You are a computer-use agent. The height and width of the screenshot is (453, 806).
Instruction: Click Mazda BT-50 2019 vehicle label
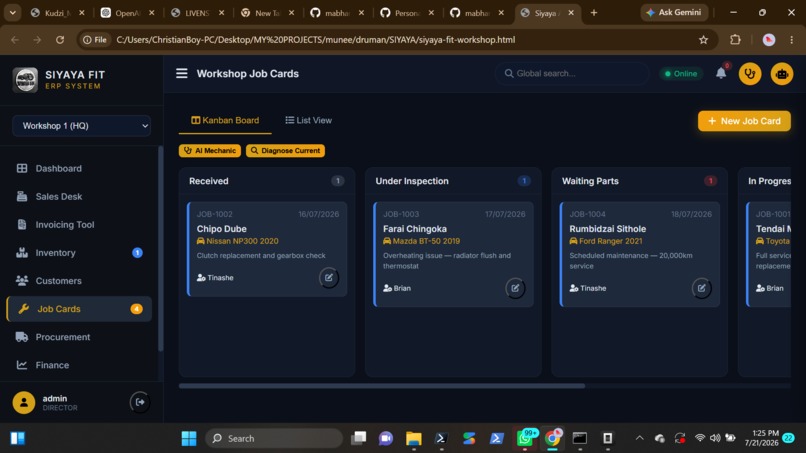pyautogui.click(x=422, y=241)
